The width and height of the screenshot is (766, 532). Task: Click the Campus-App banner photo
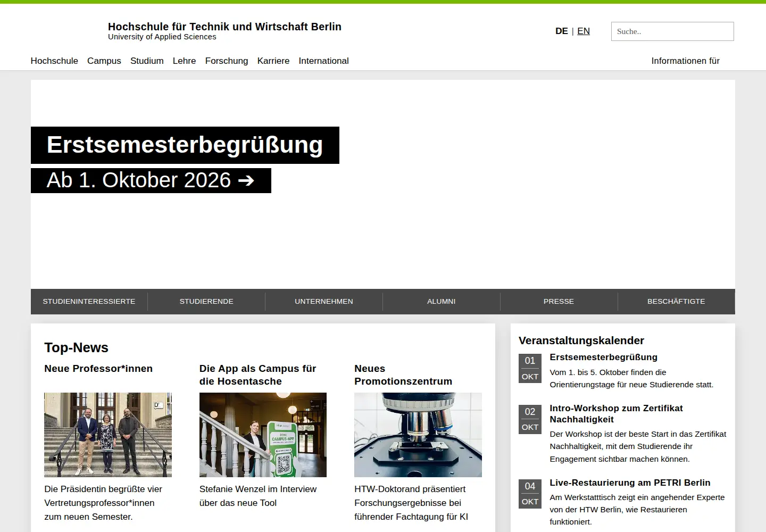pos(263,435)
